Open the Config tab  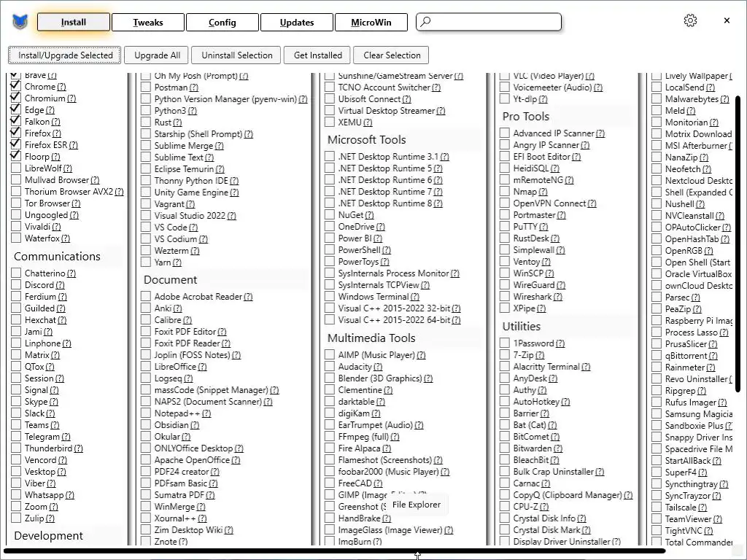point(222,23)
